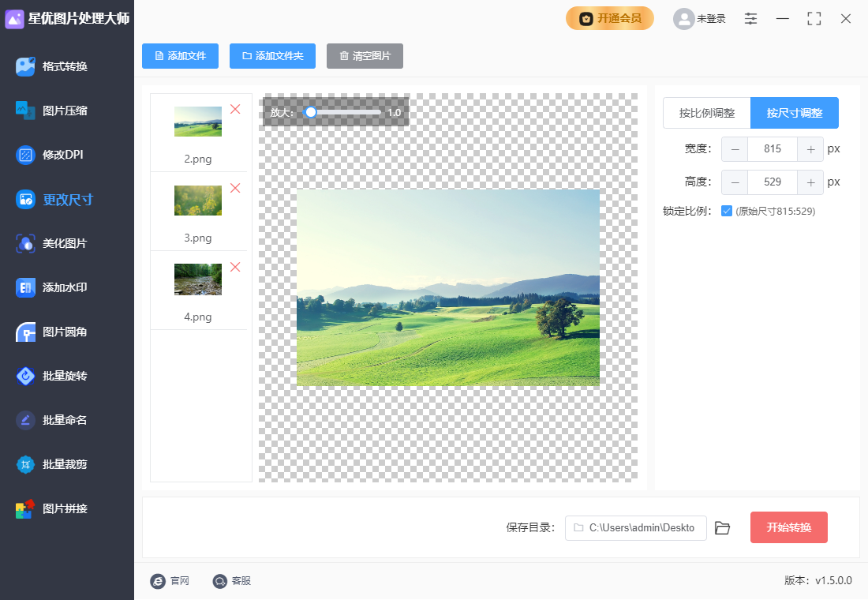This screenshot has width=868, height=600.
Task: Open the 客服 customer service icon
Action: (220, 581)
